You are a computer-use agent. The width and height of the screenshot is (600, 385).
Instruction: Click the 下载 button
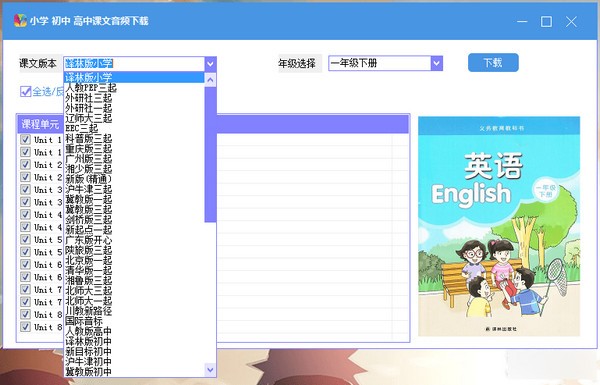click(x=493, y=63)
